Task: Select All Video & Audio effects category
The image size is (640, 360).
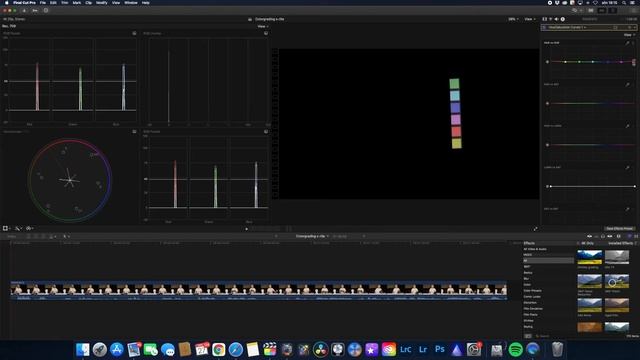Action: (535, 249)
